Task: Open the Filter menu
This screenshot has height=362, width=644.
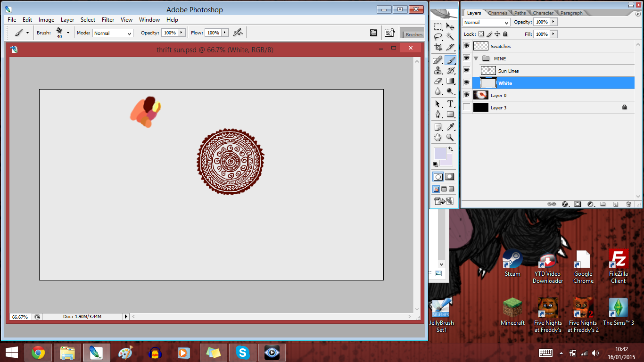Action: click(x=108, y=20)
